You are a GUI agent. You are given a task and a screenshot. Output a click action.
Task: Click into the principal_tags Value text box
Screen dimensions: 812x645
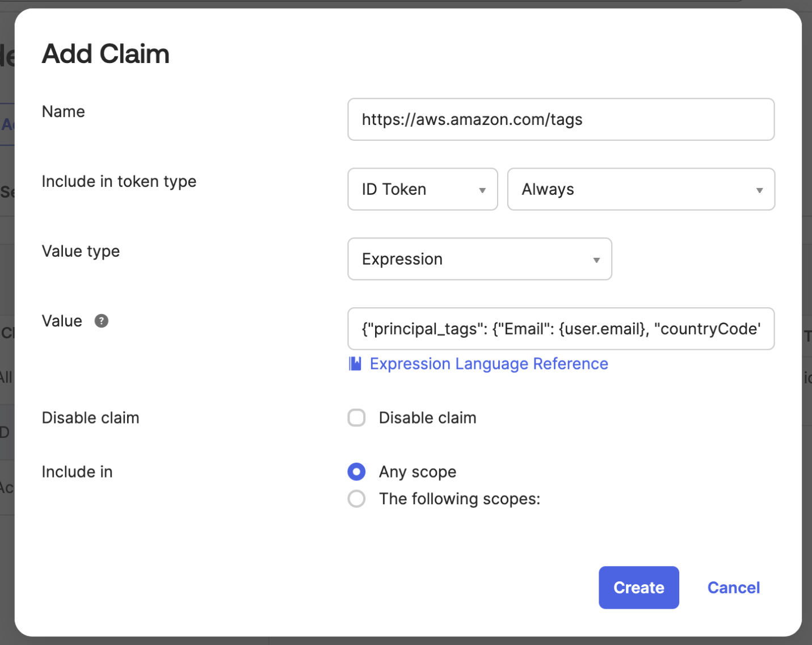(x=561, y=329)
